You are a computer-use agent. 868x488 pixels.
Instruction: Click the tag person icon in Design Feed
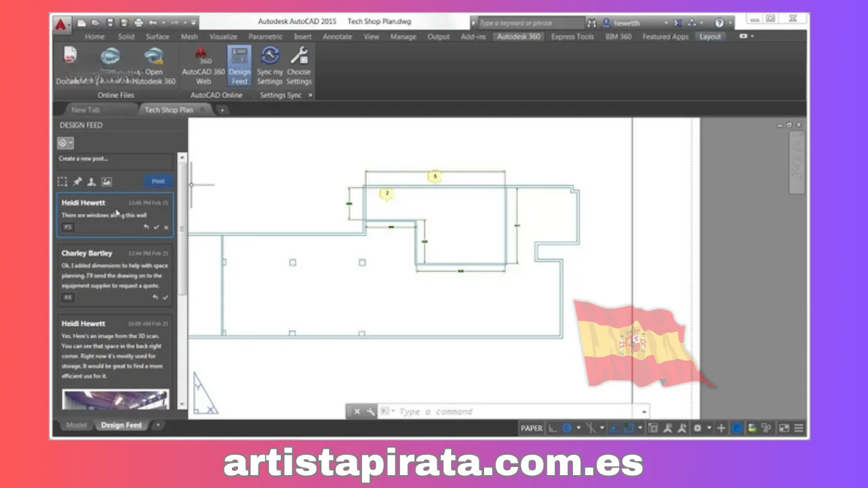point(92,182)
